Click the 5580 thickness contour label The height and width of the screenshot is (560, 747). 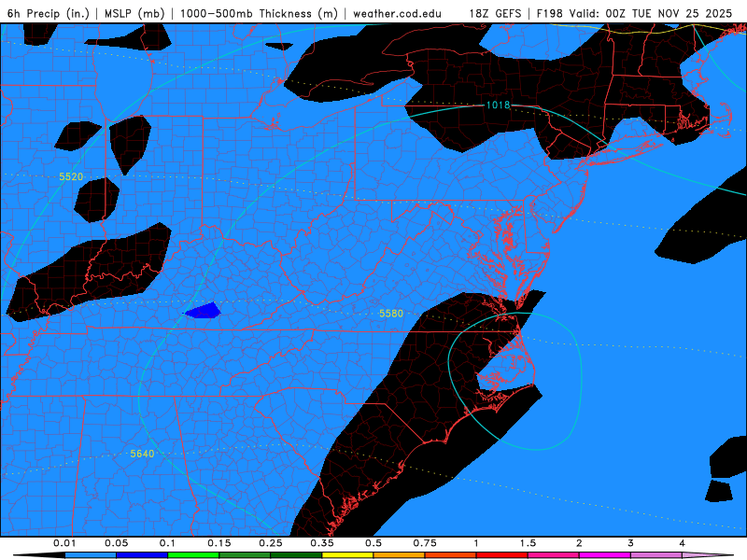[391, 314]
